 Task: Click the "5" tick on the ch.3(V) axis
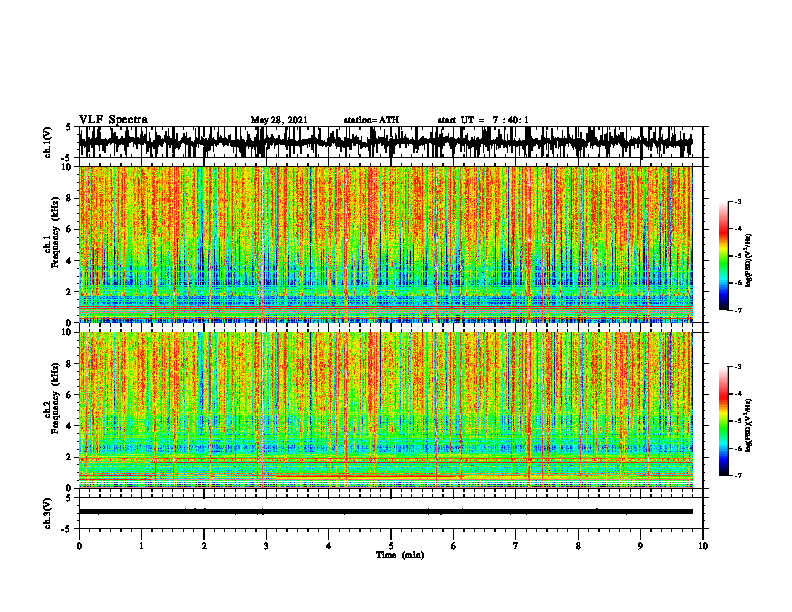[x=68, y=498]
